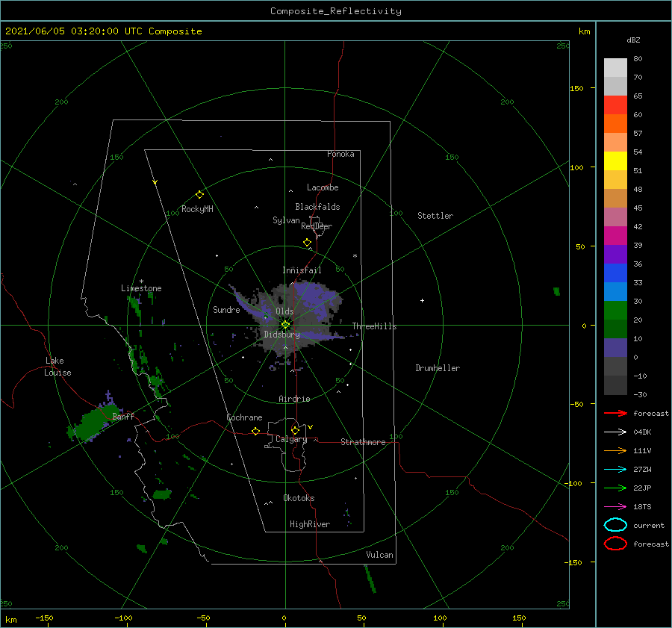Image resolution: width=672 pixels, height=628 pixels.
Task: Click yellow diamond marker inside Calgary boundary
Action: tap(295, 430)
